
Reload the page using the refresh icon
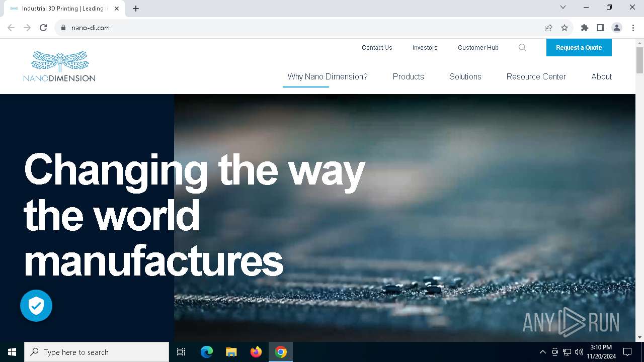(43, 28)
